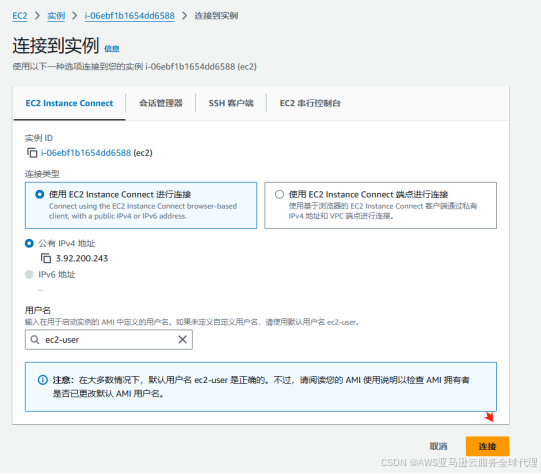Open the 实例 breadcrumb link
Viewport: 541px width, 474px height.
(x=56, y=16)
